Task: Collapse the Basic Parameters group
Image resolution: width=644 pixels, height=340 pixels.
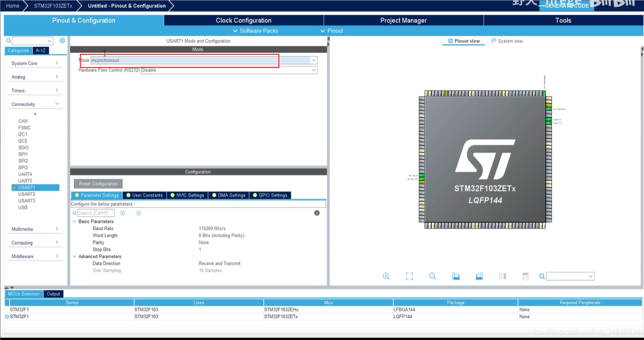Action: (75, 221)
